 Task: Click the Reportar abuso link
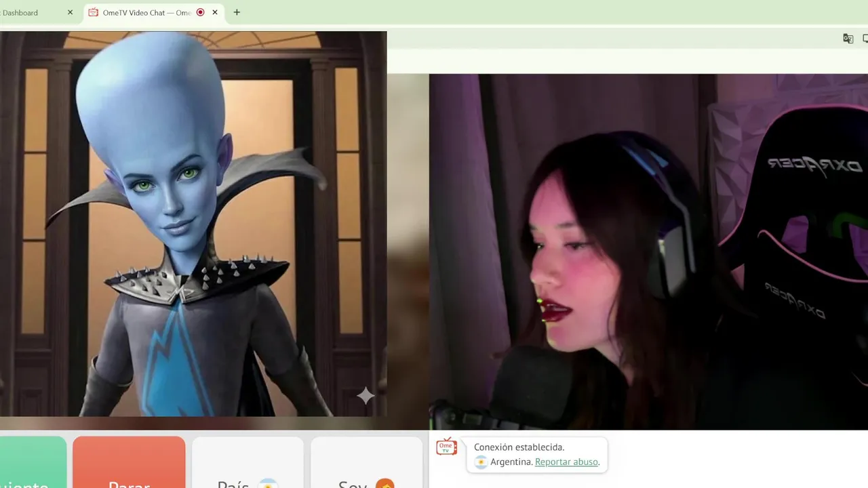[x=566, y=462]
